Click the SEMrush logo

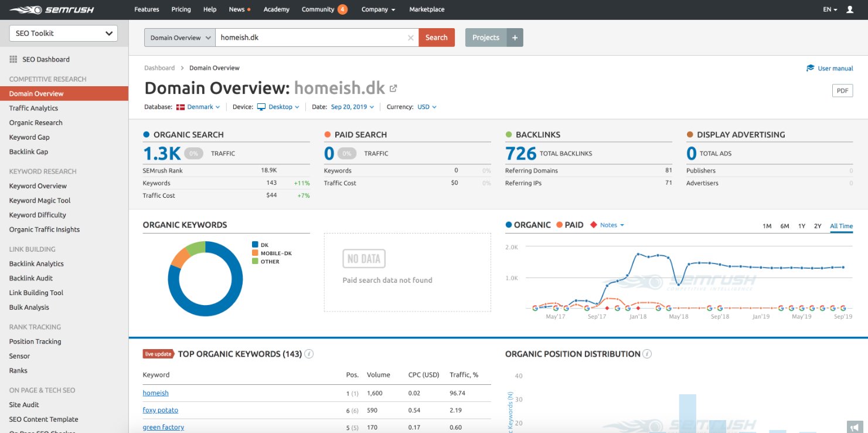pos(51,9)
